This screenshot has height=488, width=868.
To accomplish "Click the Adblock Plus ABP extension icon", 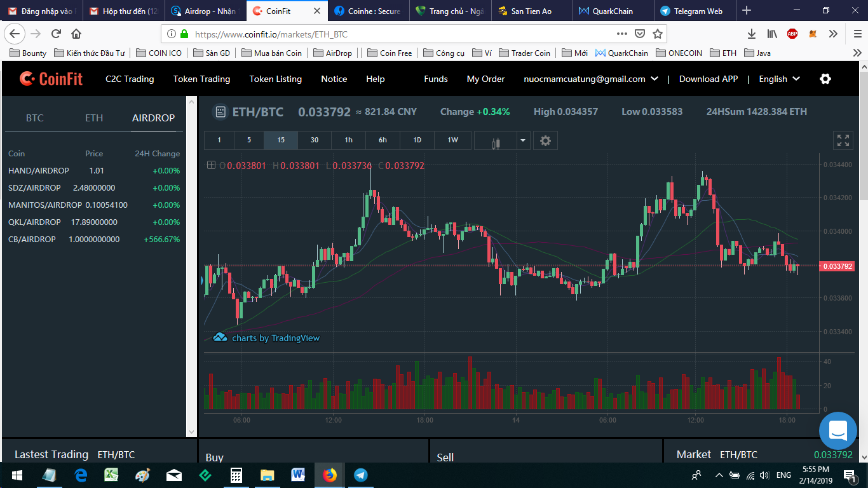I will 792,34.
